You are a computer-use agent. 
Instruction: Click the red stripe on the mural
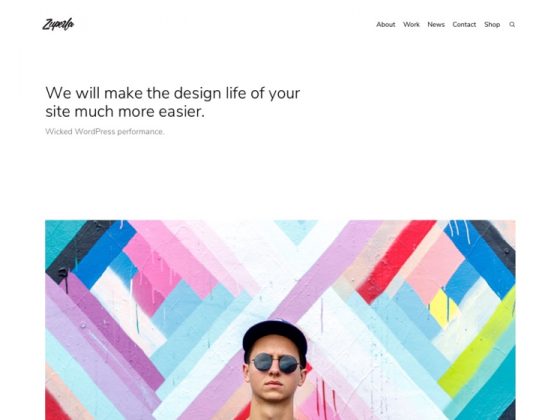tap(395, 261)
